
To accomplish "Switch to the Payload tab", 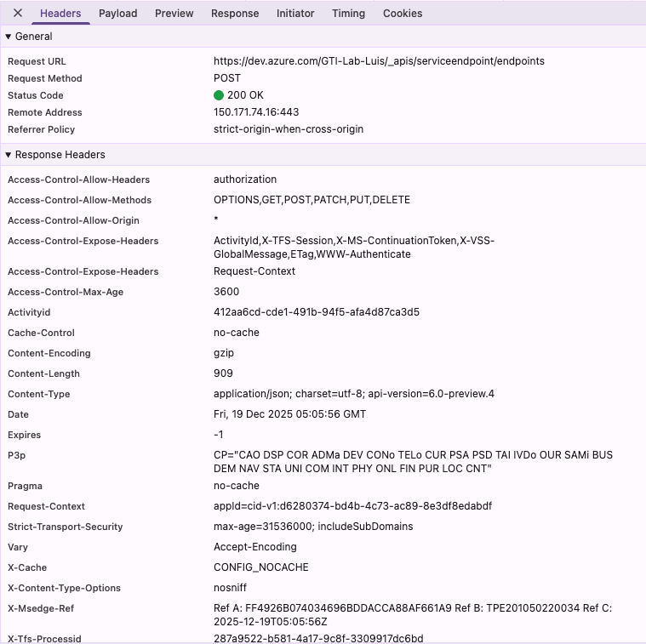I will 117,13.
